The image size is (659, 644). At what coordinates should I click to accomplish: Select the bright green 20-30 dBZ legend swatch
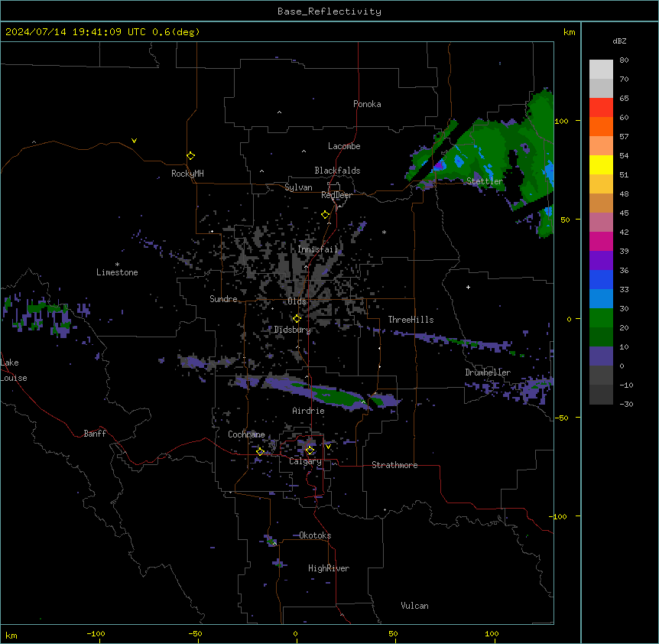pos(601,318)
